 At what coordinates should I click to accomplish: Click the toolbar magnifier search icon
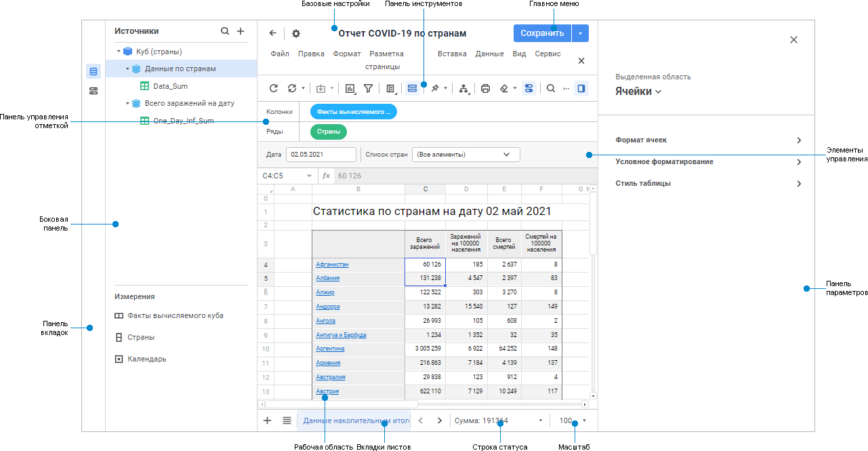(551, 88)
